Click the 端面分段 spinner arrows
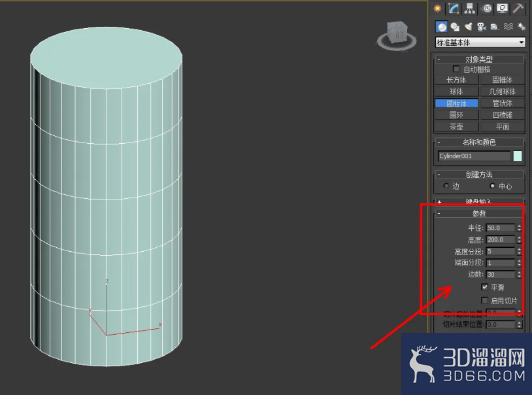 [519, 262]
